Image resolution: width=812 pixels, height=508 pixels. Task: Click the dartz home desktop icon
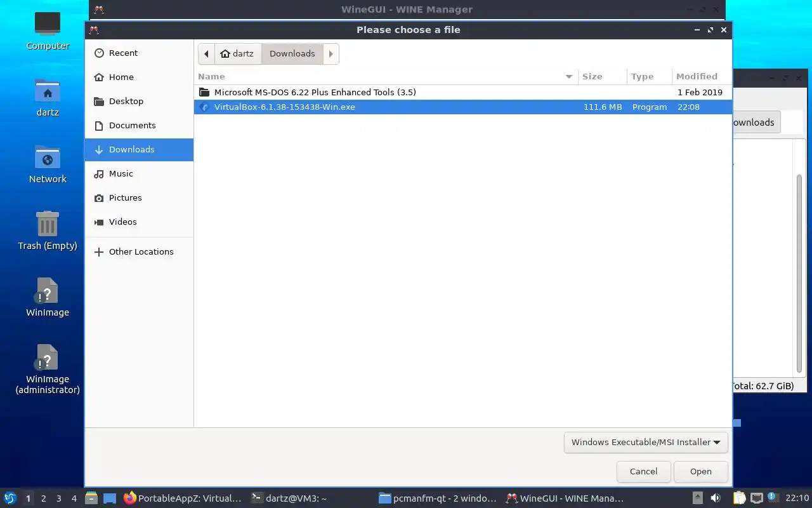click(48, 98)
